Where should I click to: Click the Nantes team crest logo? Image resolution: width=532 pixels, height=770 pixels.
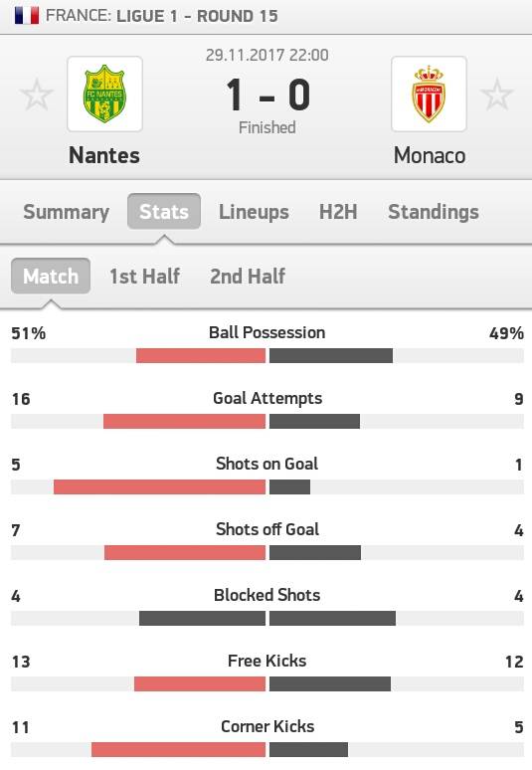point(104,94)
